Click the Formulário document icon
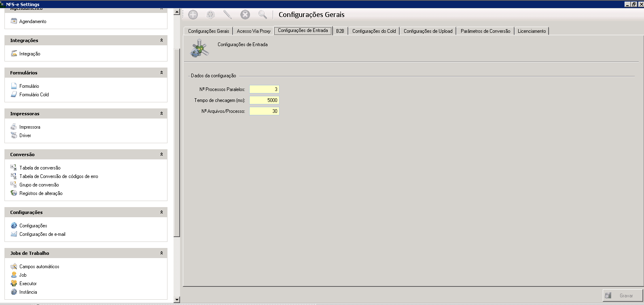The width and height of the screenshot is (644, 305). [x=14, y=86]
